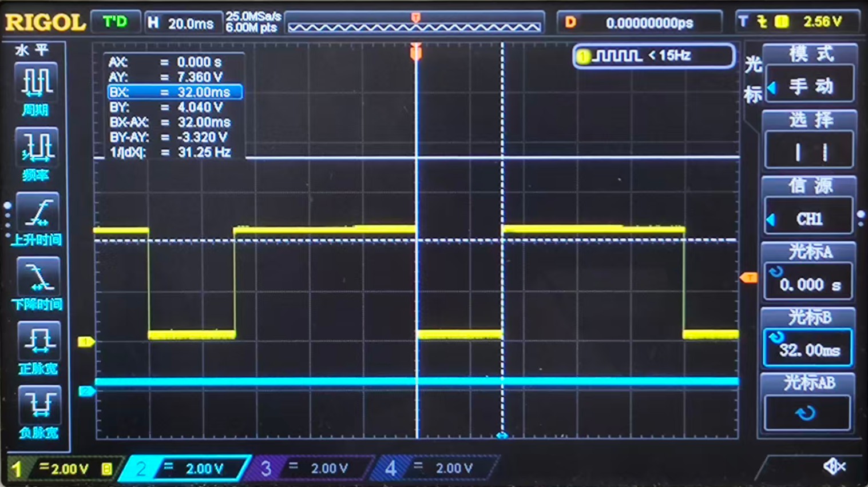Click the muted speaker icon
868x487 pixels.
click(834, 466)
